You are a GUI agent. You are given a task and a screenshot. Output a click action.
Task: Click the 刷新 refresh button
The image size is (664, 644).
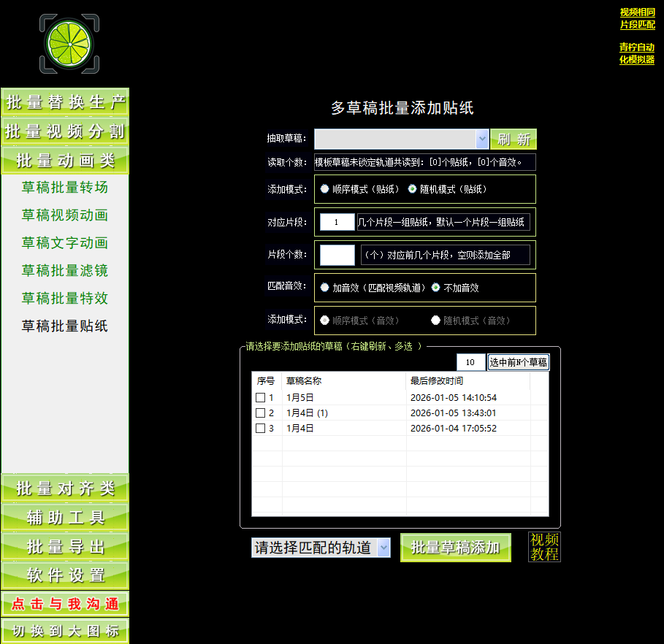(x=513, y=139)
